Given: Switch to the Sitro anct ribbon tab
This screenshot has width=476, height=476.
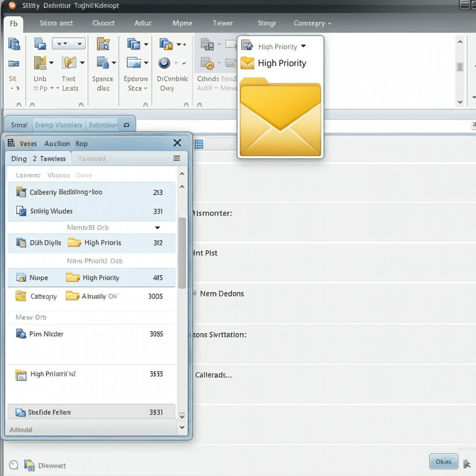Looking at the screenshot, I should tap(56, 23).
